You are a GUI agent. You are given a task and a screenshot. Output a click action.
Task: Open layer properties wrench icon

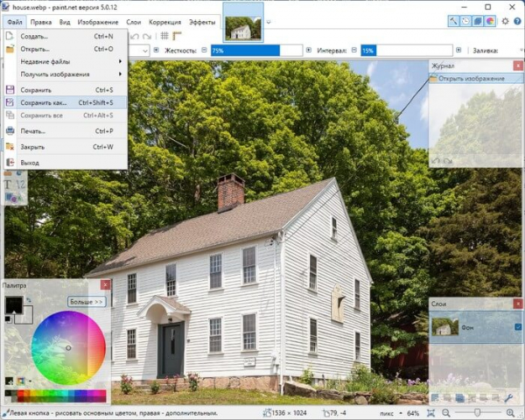[x=508, y=398]
